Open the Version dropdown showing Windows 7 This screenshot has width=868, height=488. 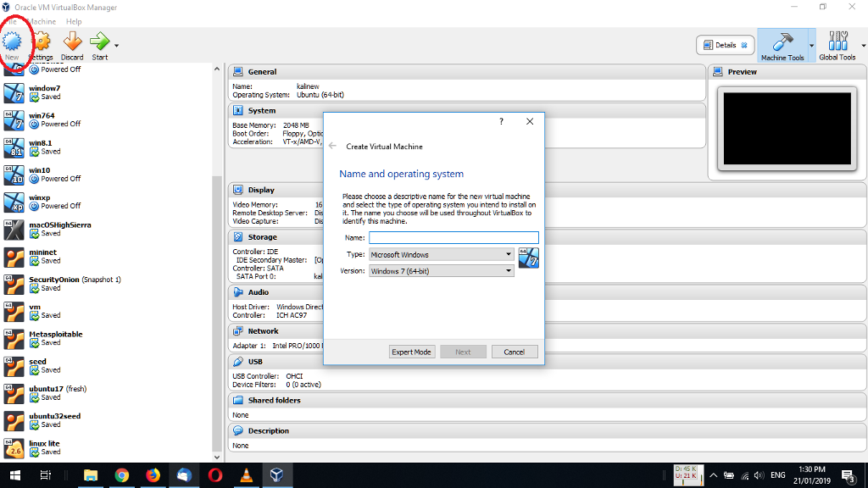[440, 271]
